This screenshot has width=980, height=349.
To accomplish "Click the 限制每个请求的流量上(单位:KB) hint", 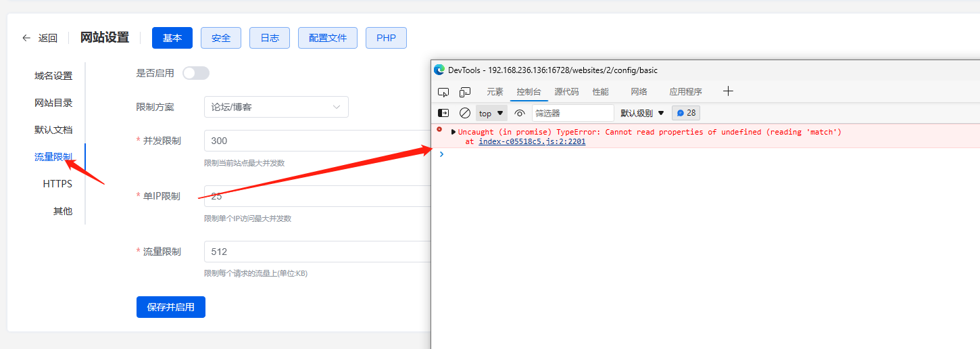I will pyautogui.click(x=255, y=274).
